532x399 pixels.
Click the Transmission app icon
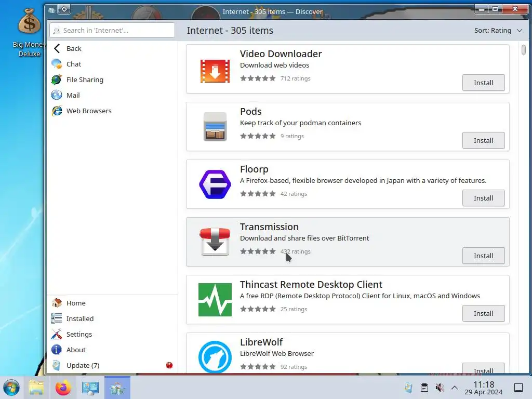point(215,242)
